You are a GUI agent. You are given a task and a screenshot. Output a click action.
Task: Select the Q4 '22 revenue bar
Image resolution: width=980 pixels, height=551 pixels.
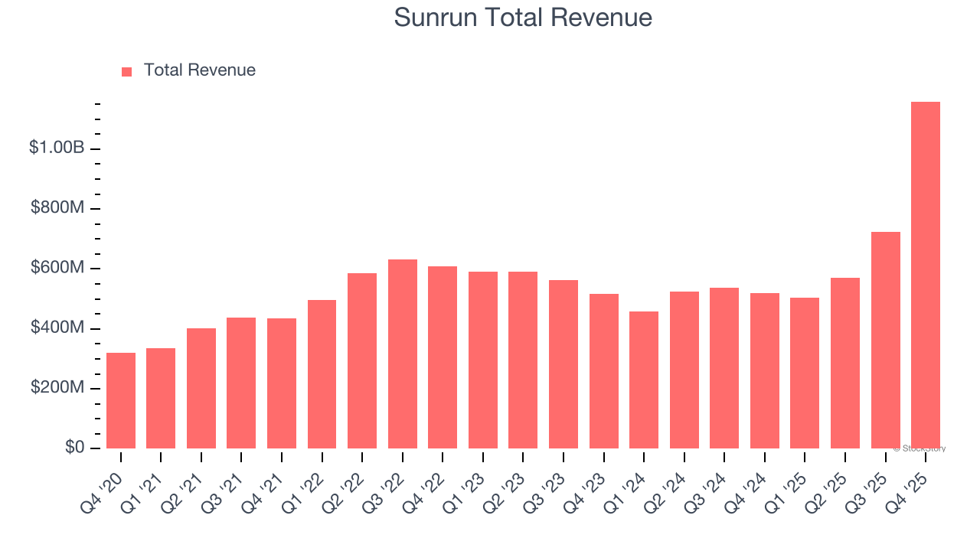[x=443, y=357]
